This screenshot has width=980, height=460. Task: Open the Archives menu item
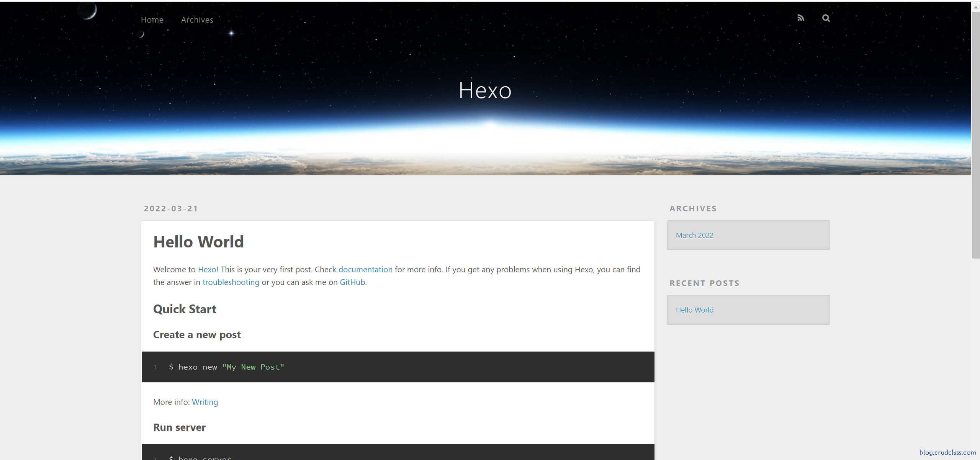coord(196,20)
